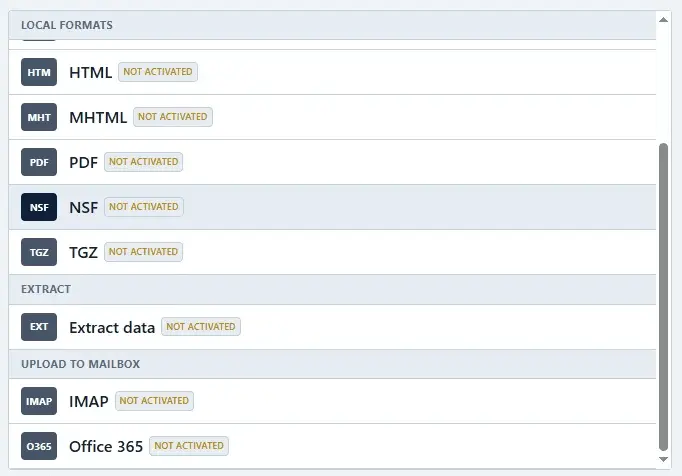Select the MHTML format label
Screen dimensions: 682x476
pos(98,117)
